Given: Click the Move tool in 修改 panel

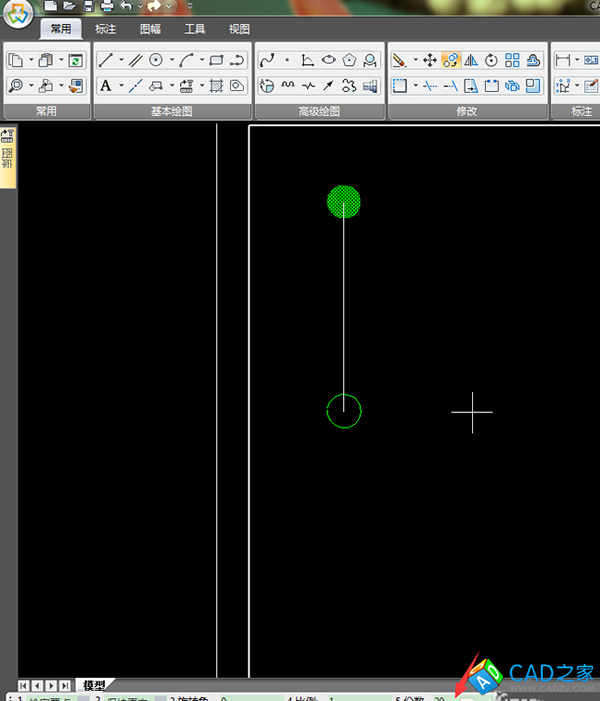Looking at the screenshot, I should tap(429, 61).
